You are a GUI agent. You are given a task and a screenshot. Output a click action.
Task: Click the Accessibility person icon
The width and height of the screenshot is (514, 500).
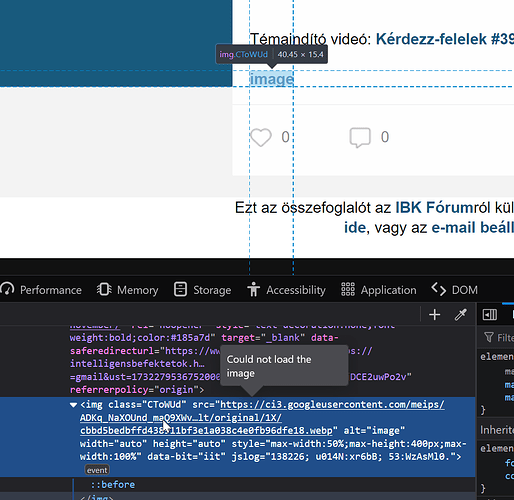253,289
